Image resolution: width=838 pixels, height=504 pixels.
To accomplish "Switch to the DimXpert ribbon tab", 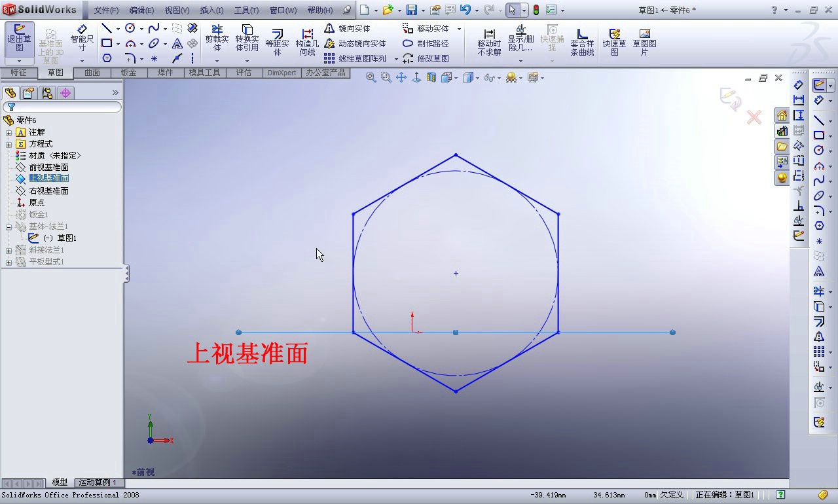I will tap(282, 73).
